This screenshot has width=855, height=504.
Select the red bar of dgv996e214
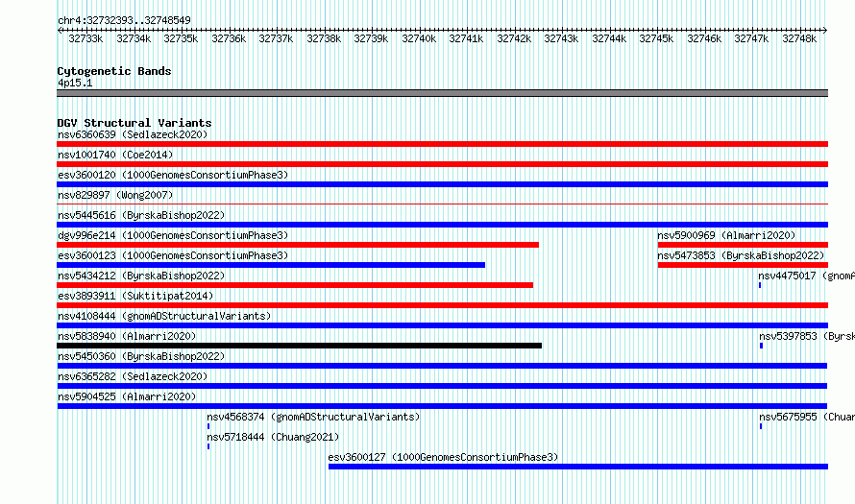point(298,245)
